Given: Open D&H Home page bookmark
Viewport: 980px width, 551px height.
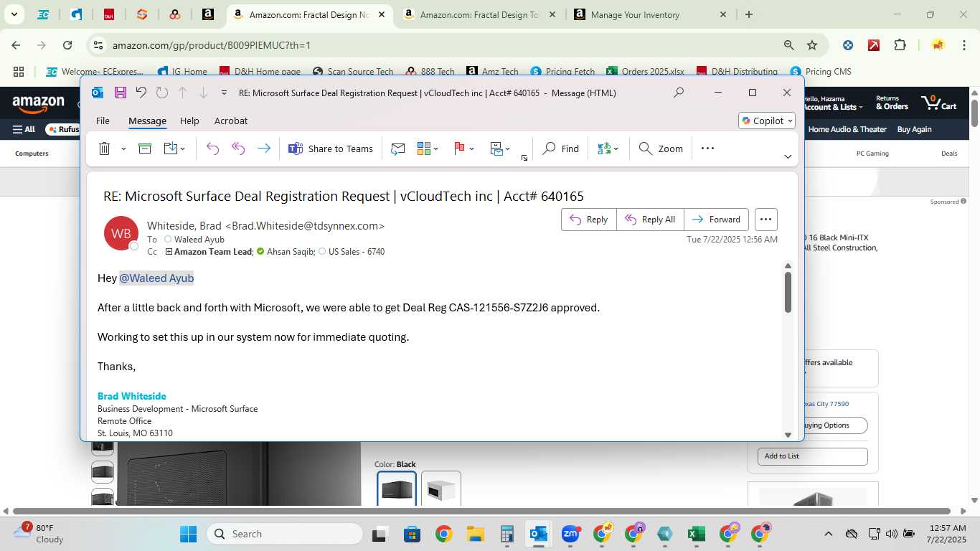Looking at the screenshot, I should click(x=260, y=72).
